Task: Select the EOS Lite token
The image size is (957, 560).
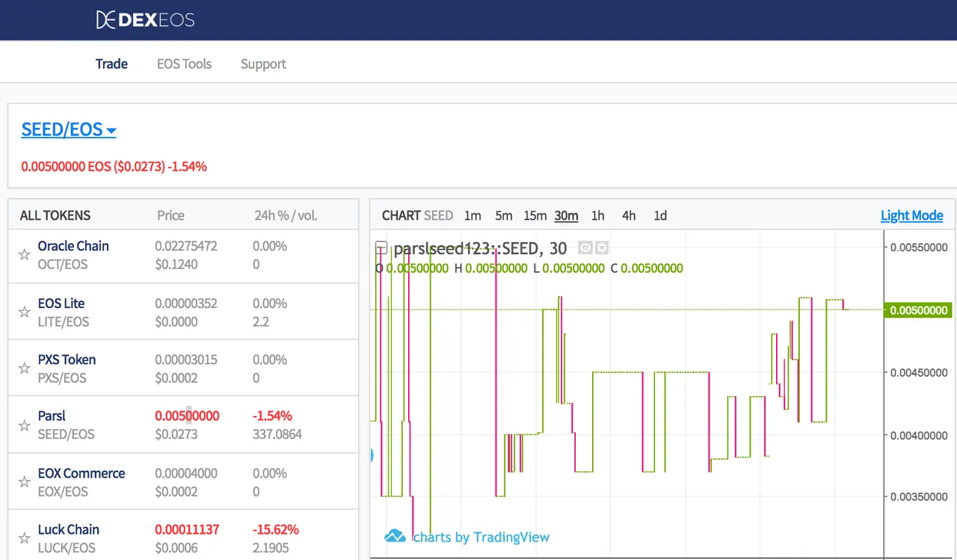Action: pos(61,303)
